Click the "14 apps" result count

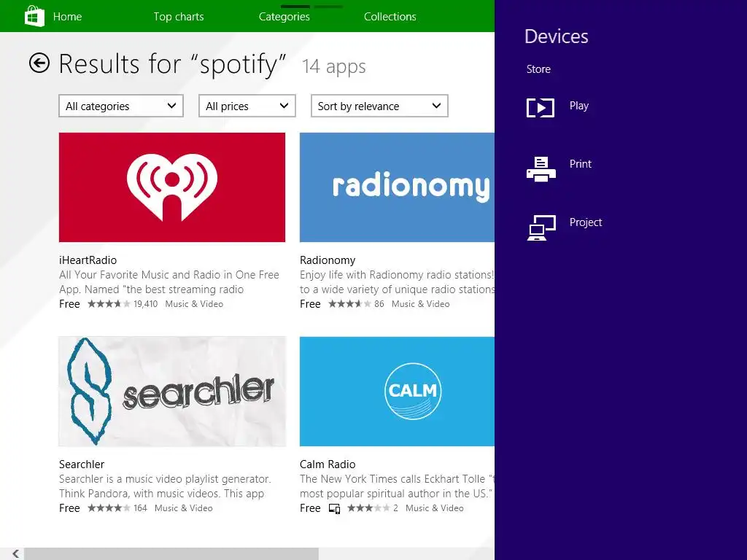(333, 66)
